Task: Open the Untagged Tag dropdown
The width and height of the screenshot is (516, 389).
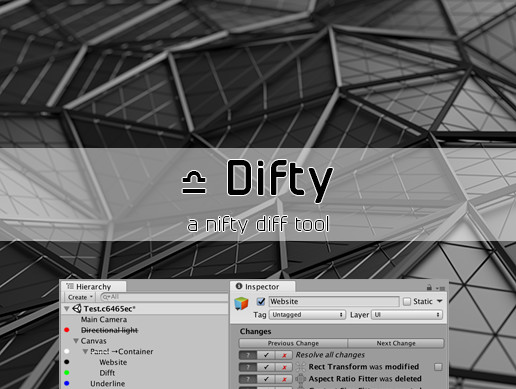Action: 307,315
